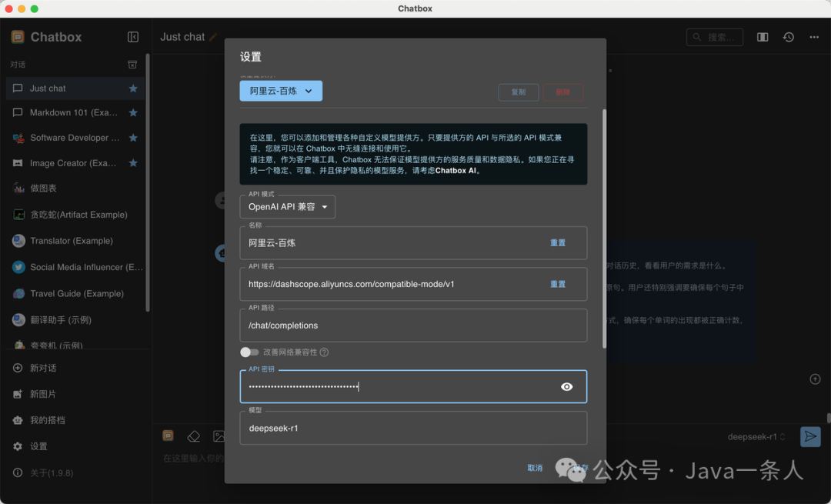Show API key with the eye icon
The height and width of the screenshot is (504, 831).
click(566, 387)
